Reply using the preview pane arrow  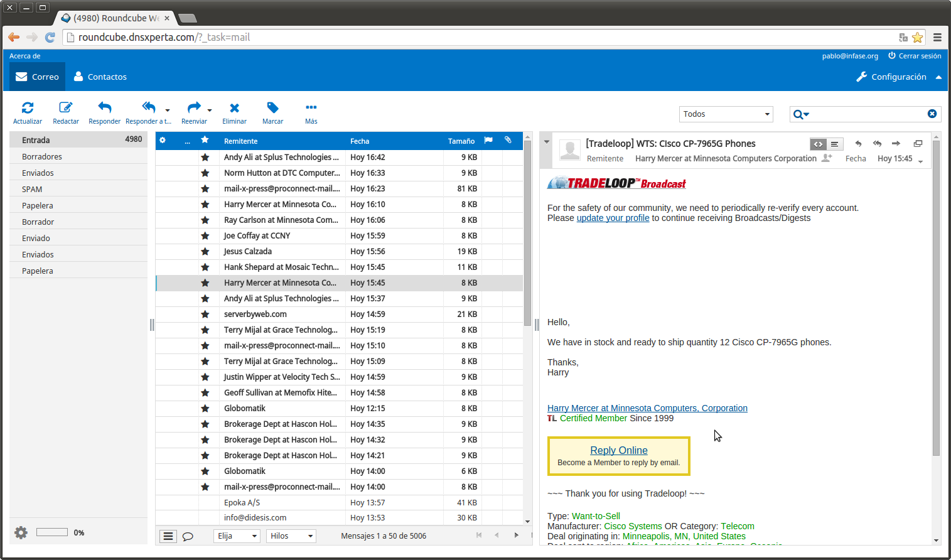pos(858,144)
